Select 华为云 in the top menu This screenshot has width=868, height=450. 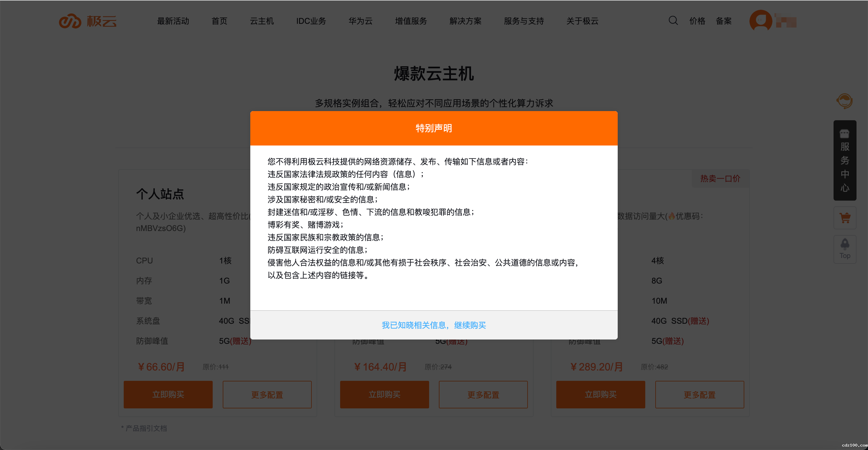360,21
